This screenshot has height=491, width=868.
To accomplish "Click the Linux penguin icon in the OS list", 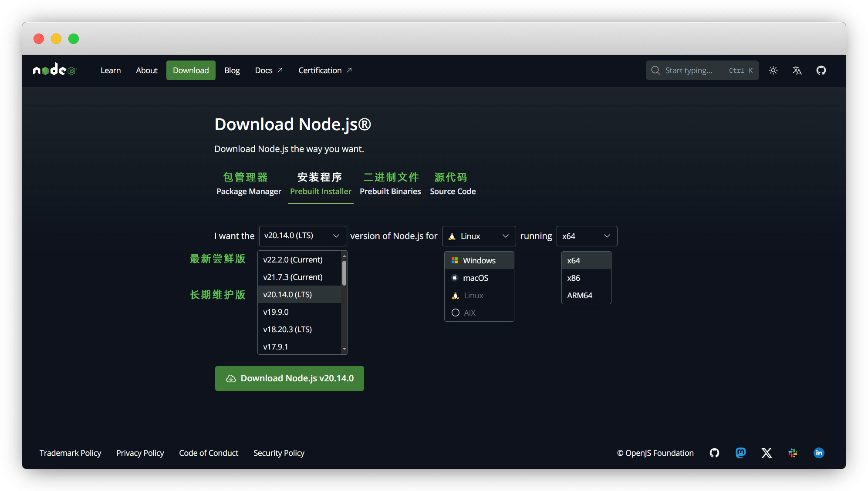I will click(455, 295).
